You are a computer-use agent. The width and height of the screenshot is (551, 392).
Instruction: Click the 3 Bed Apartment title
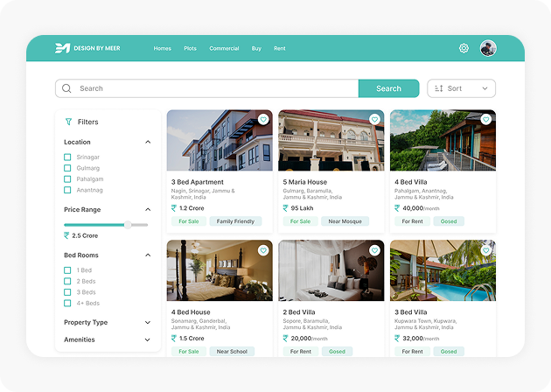click(198, 182)
